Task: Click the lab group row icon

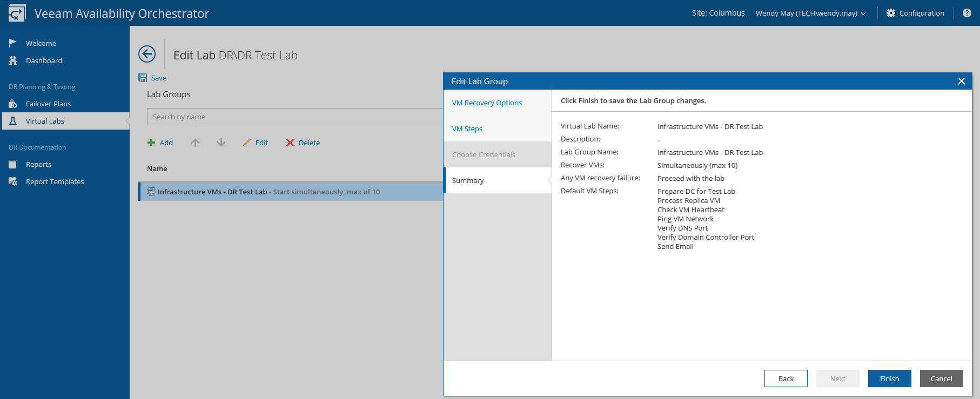Action: click(151, 192)
